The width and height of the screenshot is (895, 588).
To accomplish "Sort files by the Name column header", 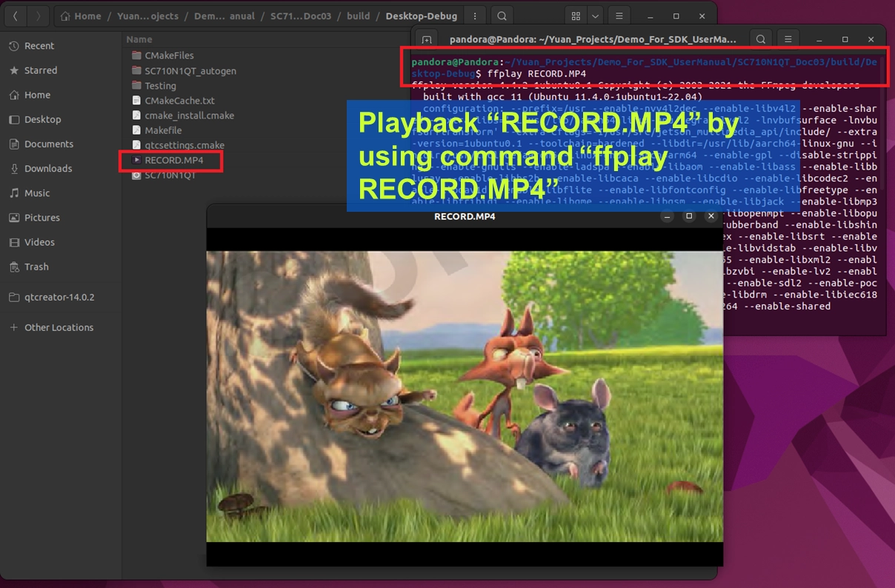I will point(139,39).
